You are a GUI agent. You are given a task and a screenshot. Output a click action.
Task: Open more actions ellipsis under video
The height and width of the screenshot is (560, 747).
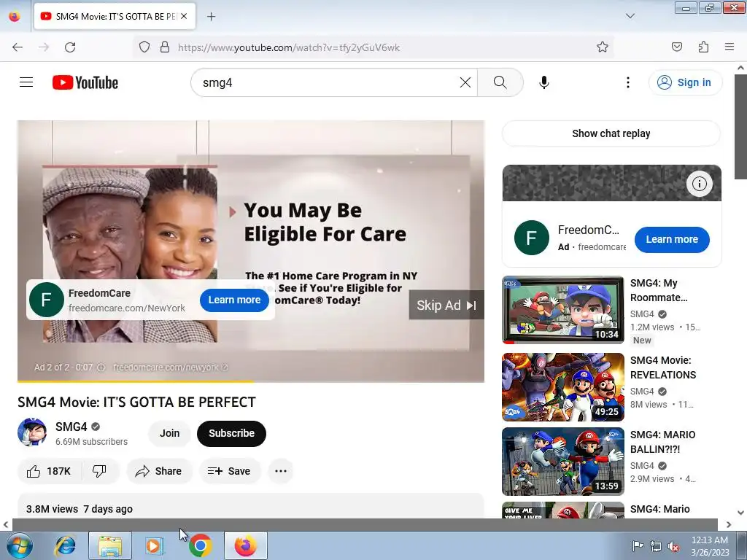pyautogui.click(x=281, y=471)
